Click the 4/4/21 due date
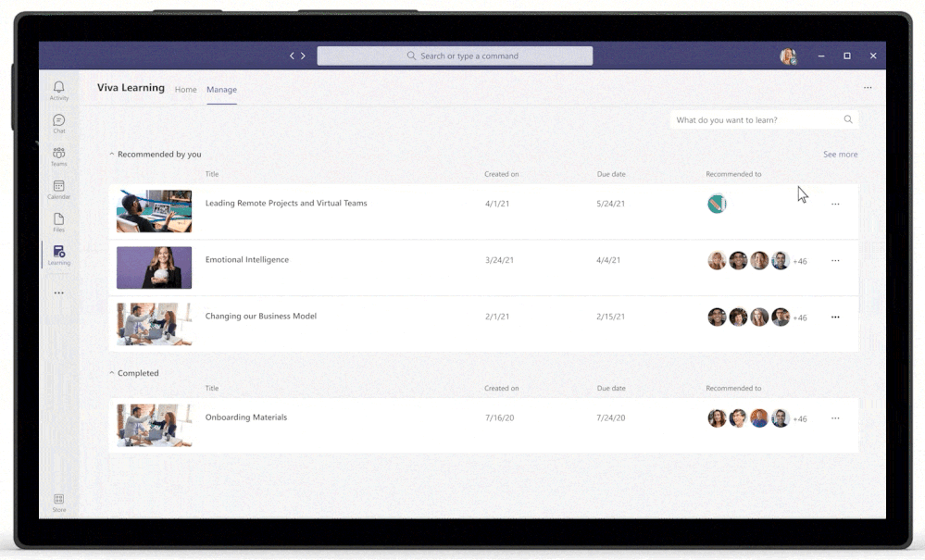This screenshot has height=560, width=925. tap(608, 260)
